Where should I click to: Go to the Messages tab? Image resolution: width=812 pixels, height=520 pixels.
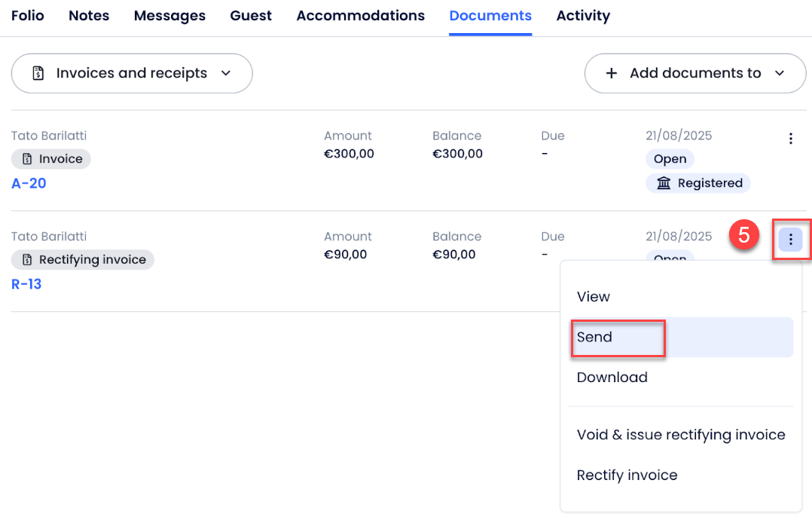pos(169,16)
